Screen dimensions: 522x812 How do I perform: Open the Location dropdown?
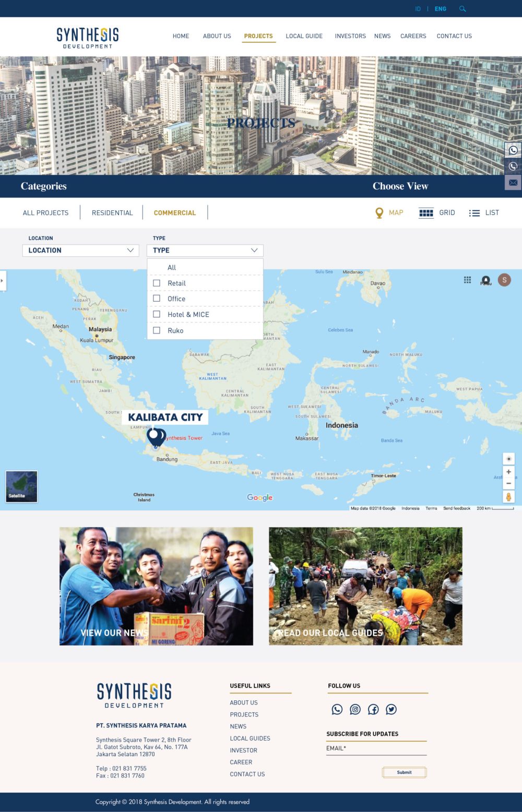tap(81, 250)
